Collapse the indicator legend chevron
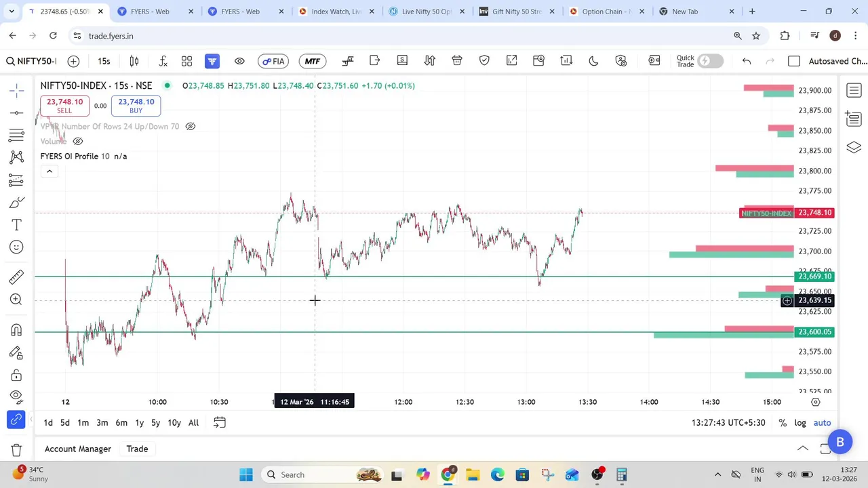Screen dimensions: 868x488 click(x=50, y=171)
